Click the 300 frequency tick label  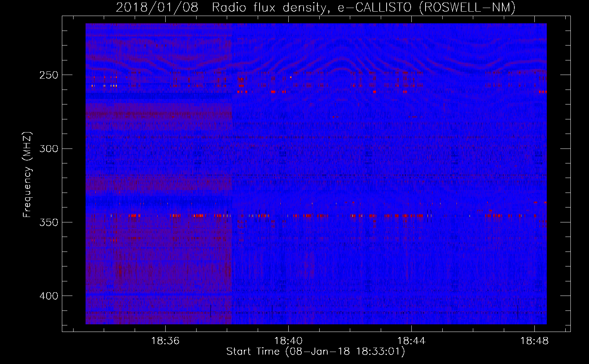(x=49, y=149)
